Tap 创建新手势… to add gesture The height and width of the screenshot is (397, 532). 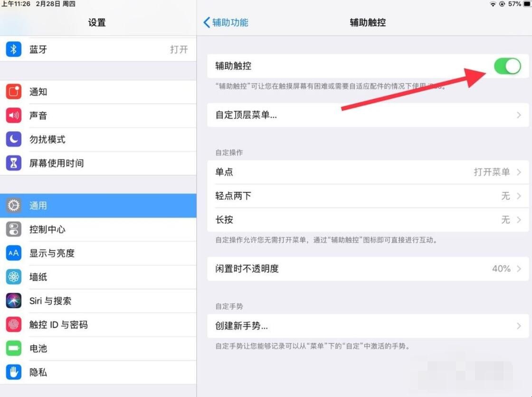pyautogui.click(x=368, y=326)
